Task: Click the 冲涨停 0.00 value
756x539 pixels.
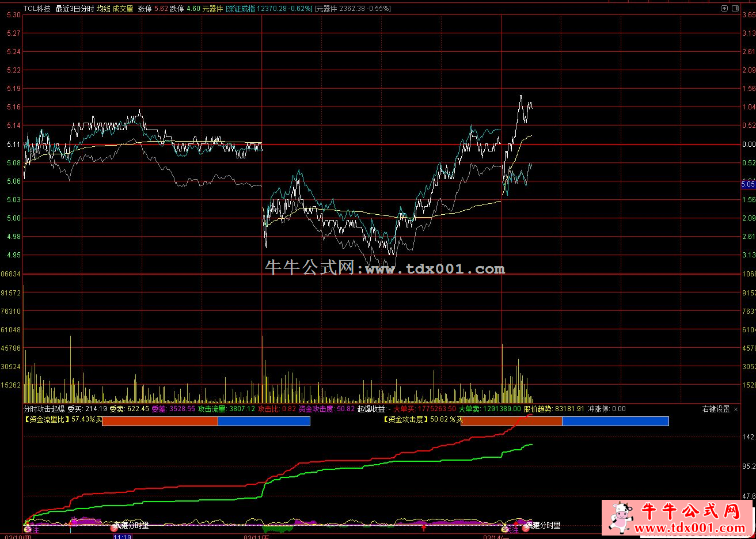Action: click(606, 409)
